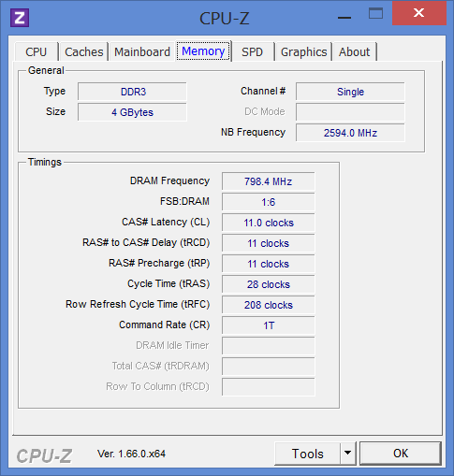Select the NB Frequency value 2594.0 MHz
Viewport: 454px width, 476px height.
pos(350,133)
